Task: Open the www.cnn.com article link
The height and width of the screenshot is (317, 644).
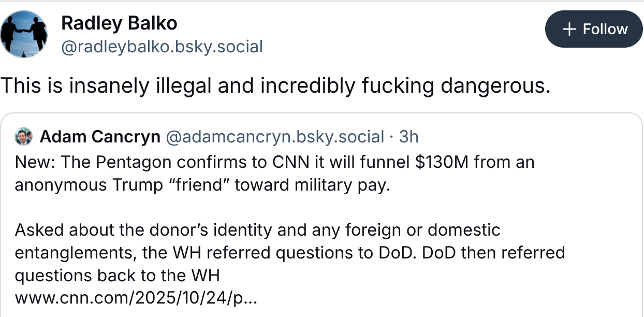Action: coord(137,298)
